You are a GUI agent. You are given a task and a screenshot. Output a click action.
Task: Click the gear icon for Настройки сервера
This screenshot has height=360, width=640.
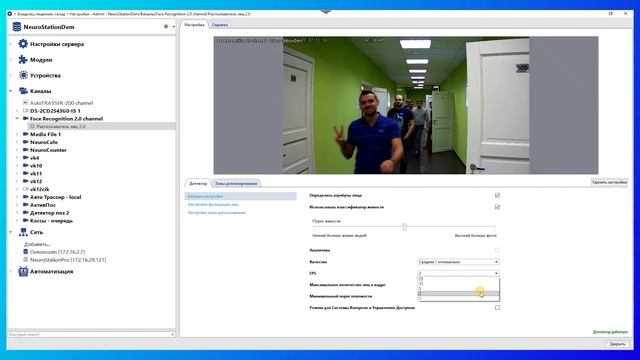(23, 44)
